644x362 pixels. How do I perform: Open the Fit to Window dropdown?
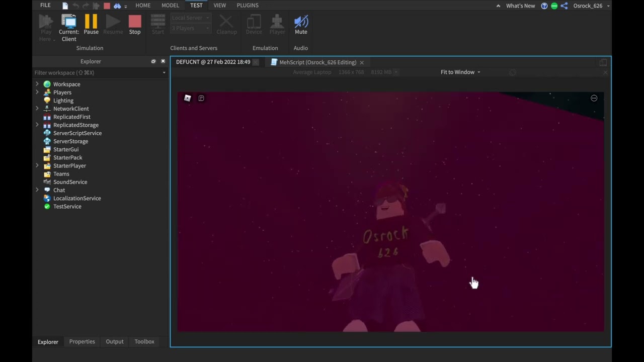tap(460, 72)
